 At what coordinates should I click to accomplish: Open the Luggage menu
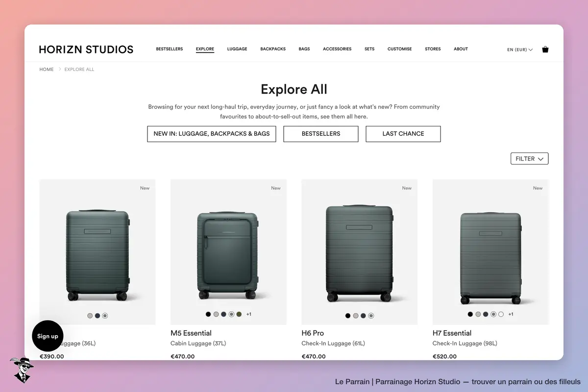[237, 49]
